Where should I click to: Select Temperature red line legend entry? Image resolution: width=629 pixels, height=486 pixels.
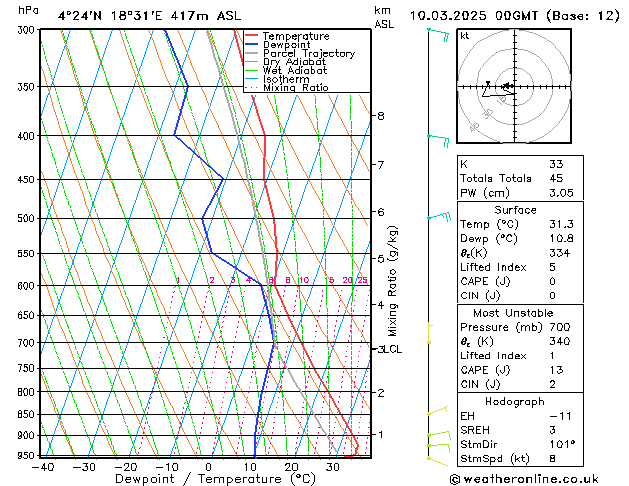tap(300, 35)
